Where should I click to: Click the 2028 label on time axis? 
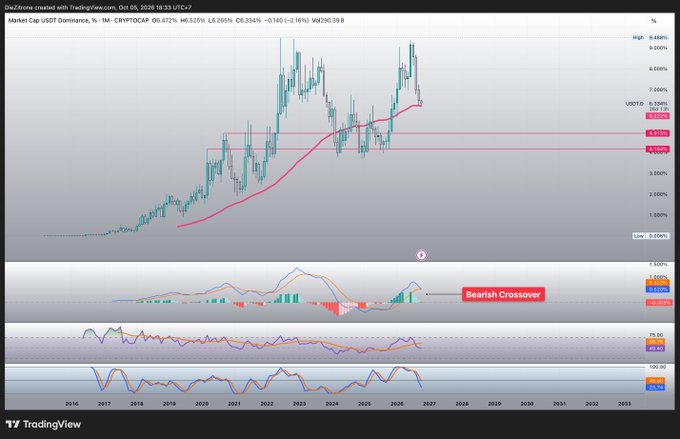pos(462,404)
